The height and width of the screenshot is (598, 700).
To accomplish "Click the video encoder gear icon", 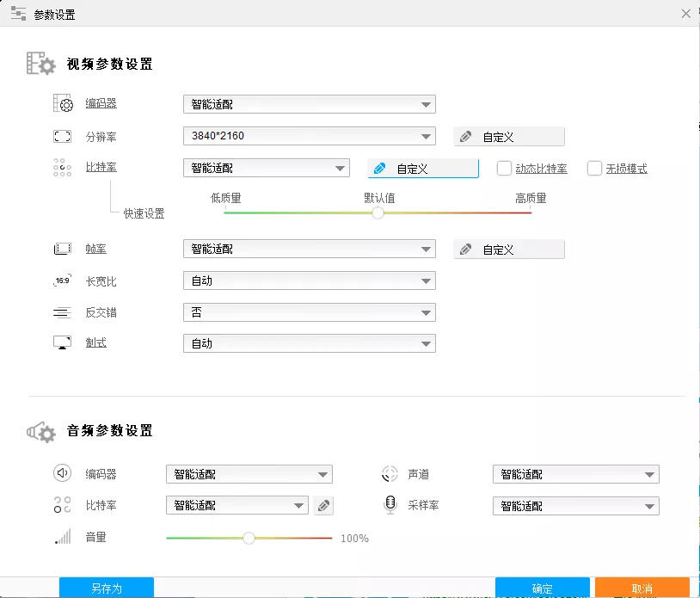I will pos(62,103).
